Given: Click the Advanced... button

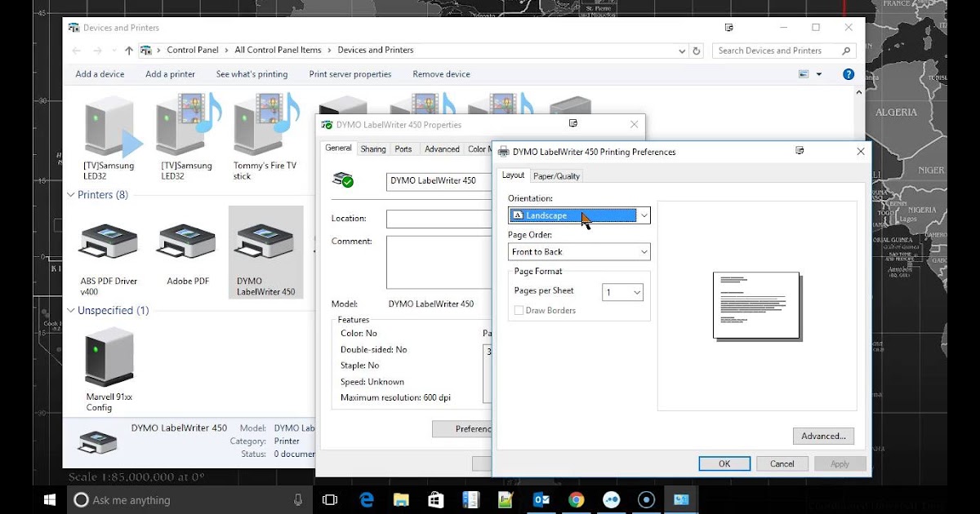Looking at the screenshot, I should (x=823, y=436).
